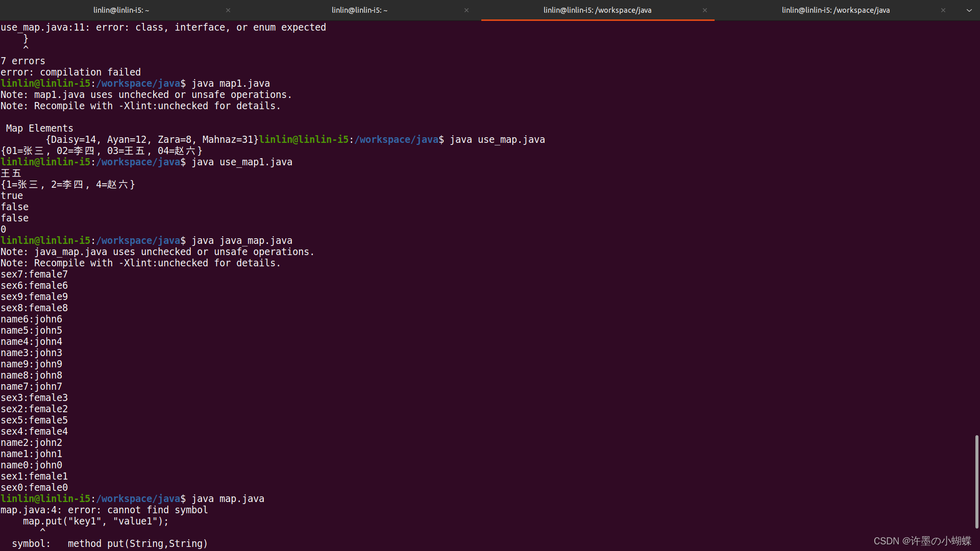The width and height of the screenshot is (980, 551).
Task: Open the tab list chevron menu
Action: (968, 10)
